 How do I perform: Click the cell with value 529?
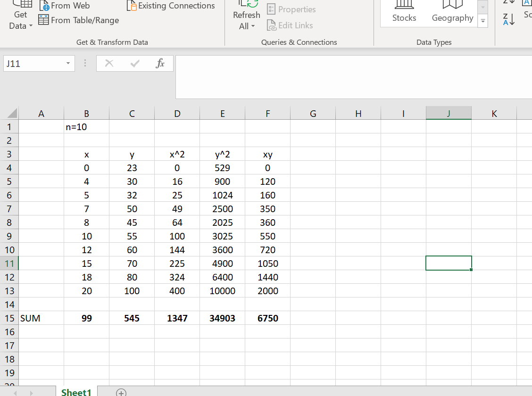222,168
